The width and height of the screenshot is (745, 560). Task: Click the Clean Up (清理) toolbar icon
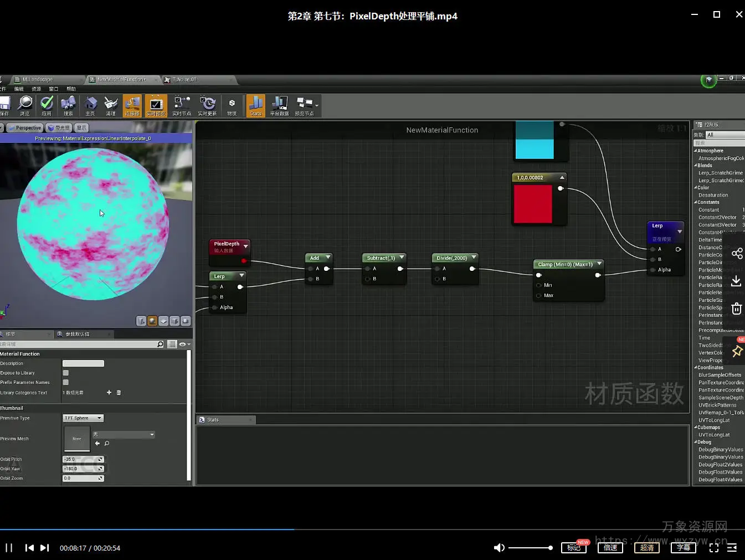[111, 105]
